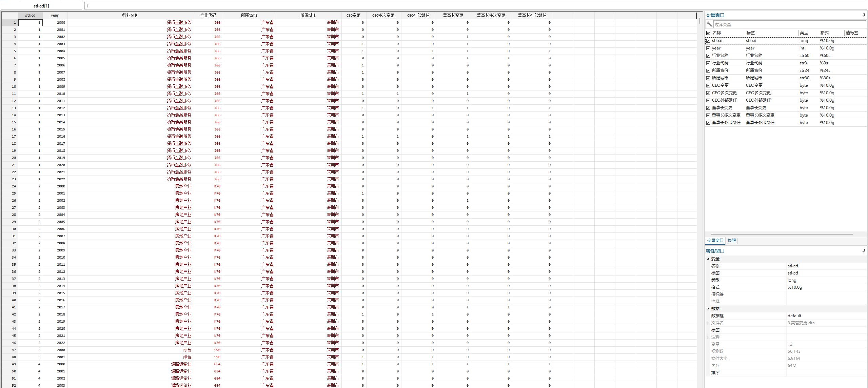Image resolution: width=868 pixels, height=388 pixels.
Task: Click the pin icon of 属性窗口 panel
Action: coord(863,250)
